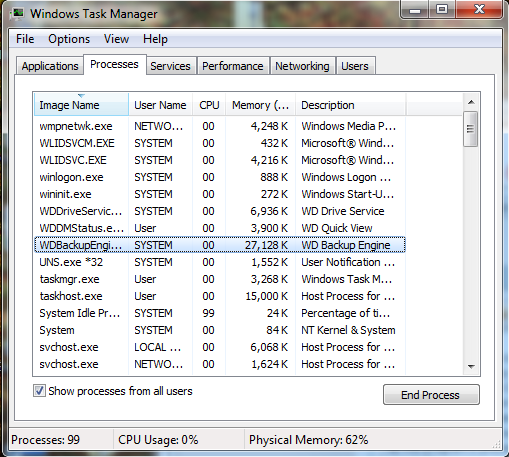Click the Percentage of ti... description

(345, 313)
